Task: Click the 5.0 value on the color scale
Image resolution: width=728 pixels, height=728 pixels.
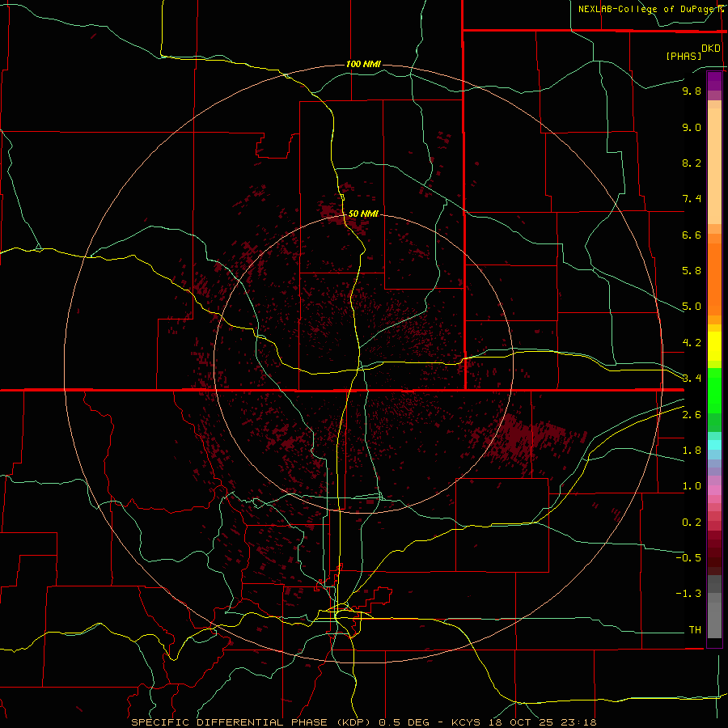Action: 692,307
